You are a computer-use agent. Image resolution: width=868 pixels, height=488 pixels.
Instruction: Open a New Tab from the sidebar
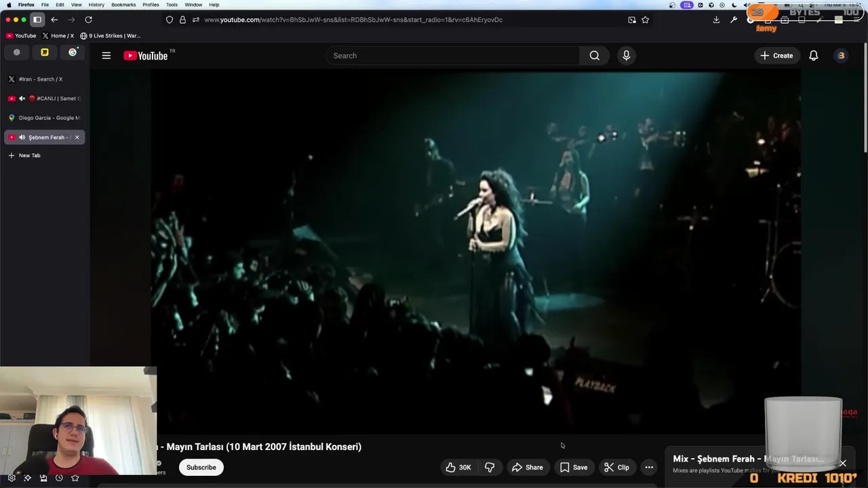[x=24, y=155]
